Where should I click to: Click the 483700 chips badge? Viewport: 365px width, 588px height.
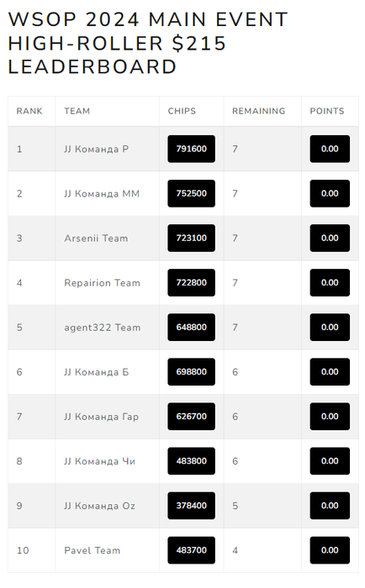(192, 550)
